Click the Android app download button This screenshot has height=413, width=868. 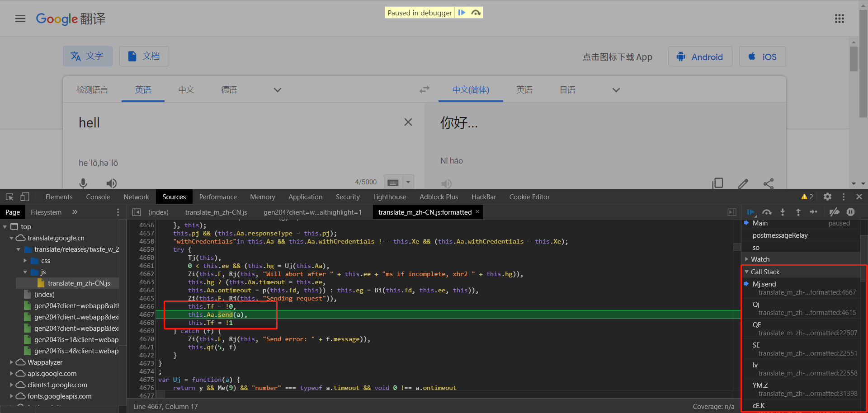coord(700,56)
